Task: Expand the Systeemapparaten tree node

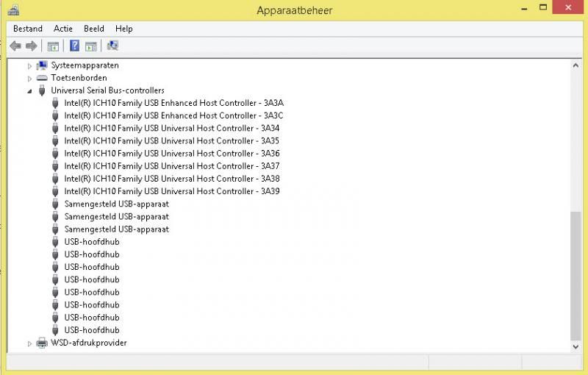Action: point(30,65)
